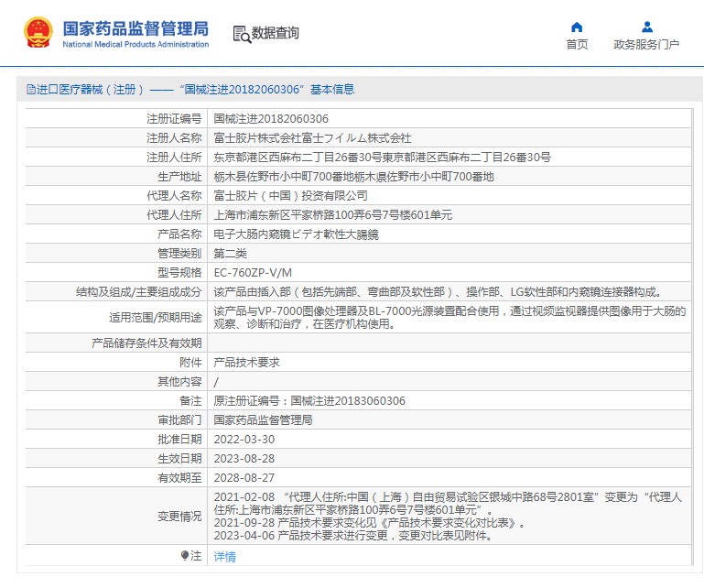The height and width of the screenshot is (588, 704).
Task: Open the 详情 link in the last row
Action: 224,556
